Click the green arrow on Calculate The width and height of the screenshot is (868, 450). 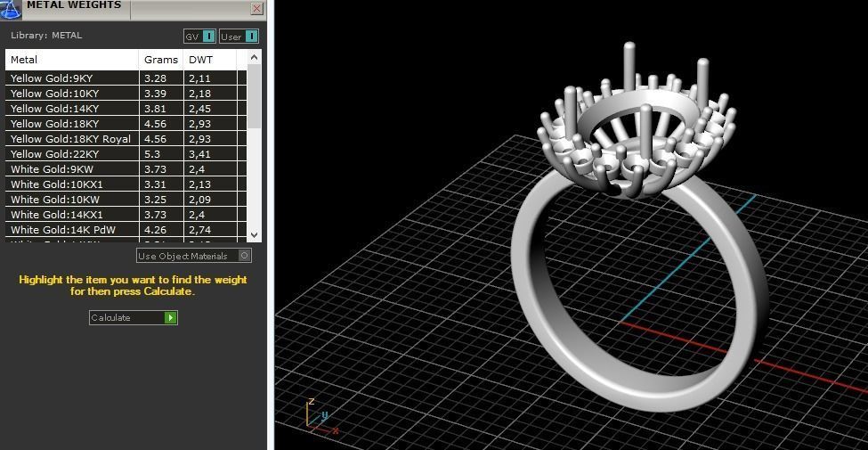pos(171,317)
